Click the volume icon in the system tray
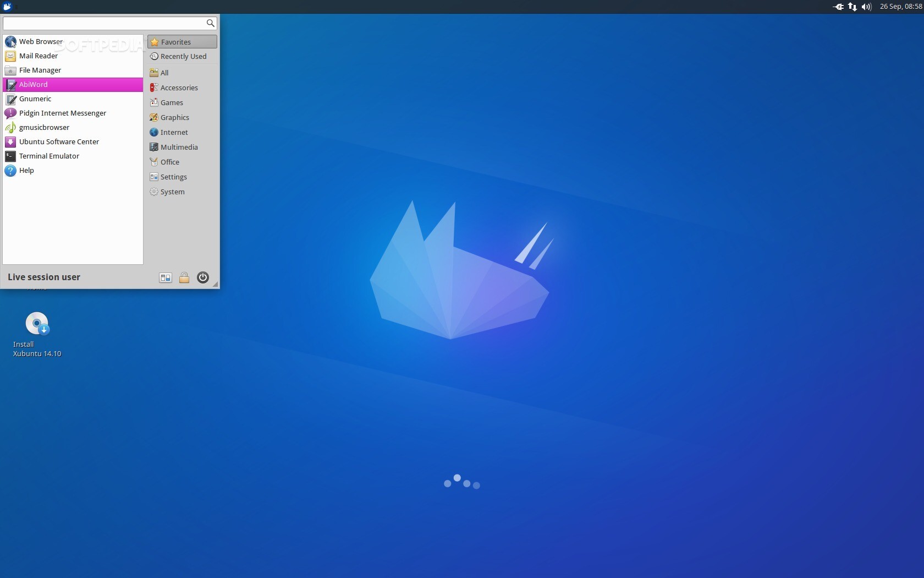This screenshot has height=578, width=924. 866,7
